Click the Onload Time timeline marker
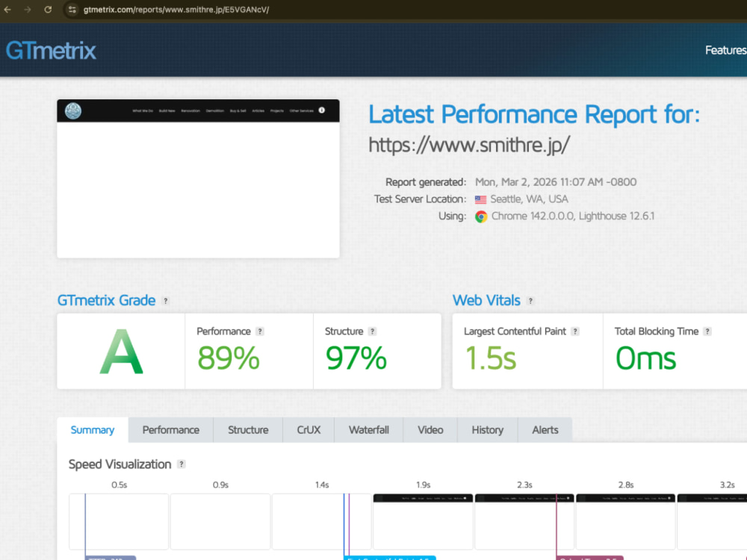This screenshot has width=747, height=560. pyautogui.click(x=590, y=558)
